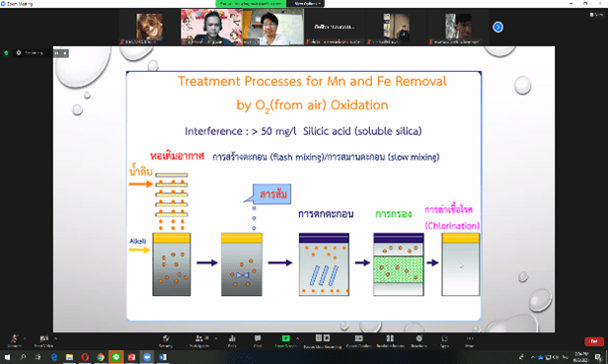This screenshot has height=364, width=608.
Task: Open Windows search from taskbar
Action: click(x=23, y=357)
